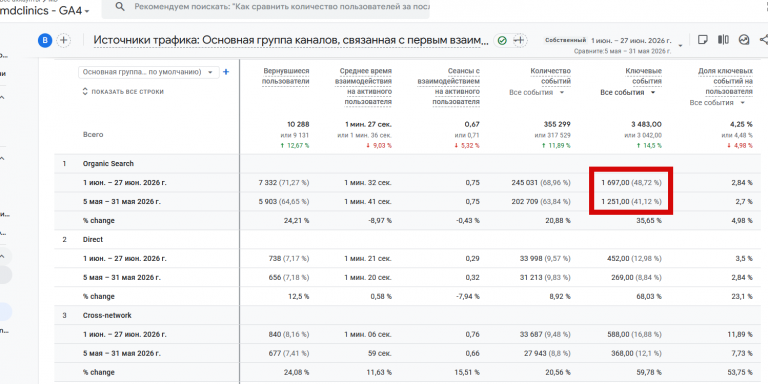
Task: Open the Insights chart icon
Action: pyautogui.click(x=744, y=40)
